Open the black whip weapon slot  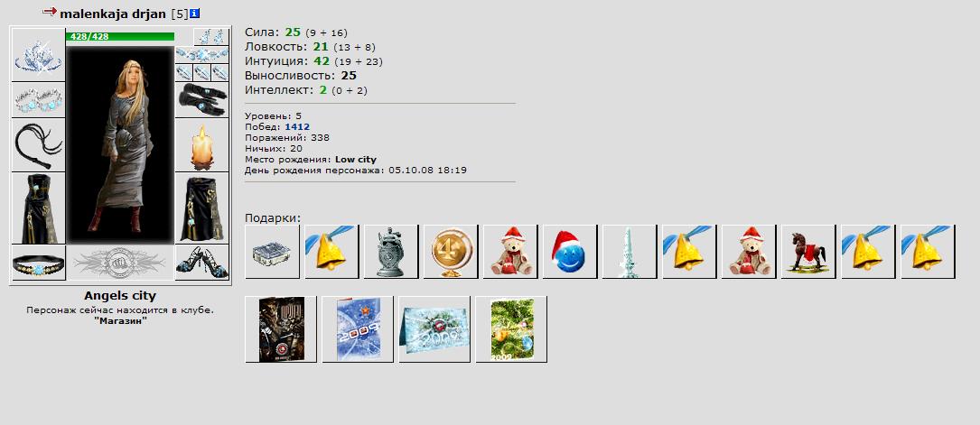click(38, 144)
